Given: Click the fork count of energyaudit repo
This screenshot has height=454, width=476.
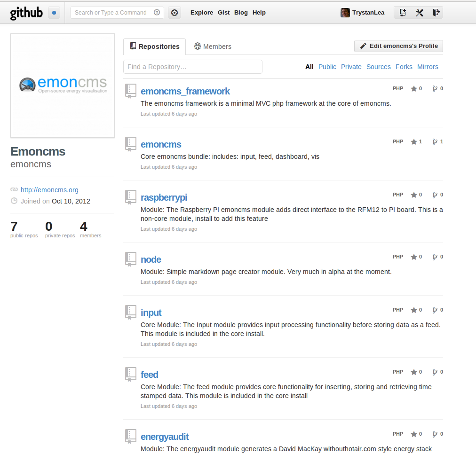Looking at the screenshot, I should 438,434.
